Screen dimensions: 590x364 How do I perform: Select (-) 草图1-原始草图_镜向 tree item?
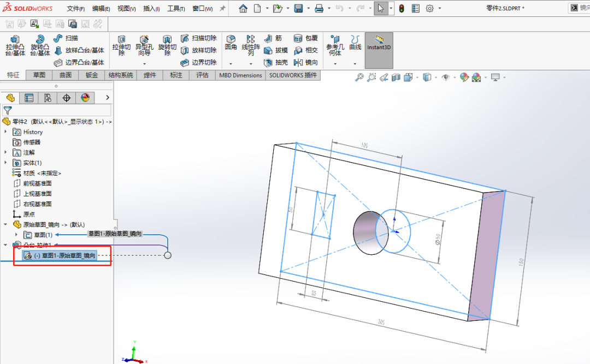point(60,256)
